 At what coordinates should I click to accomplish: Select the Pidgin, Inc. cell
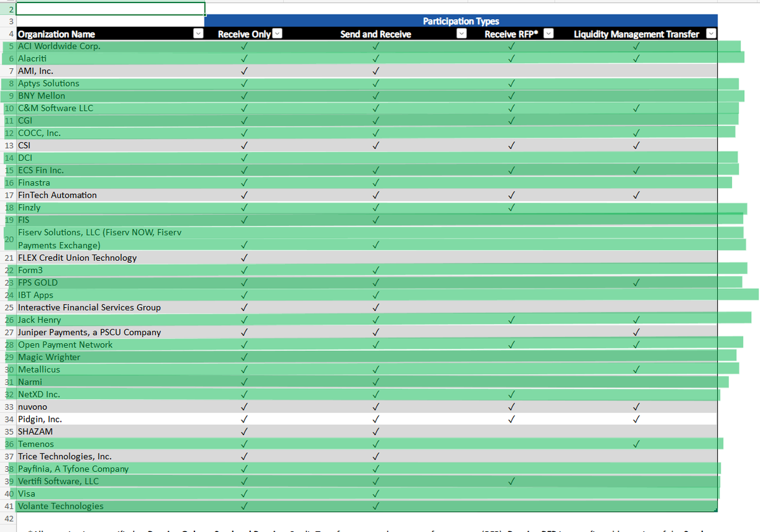pos(110,419)
